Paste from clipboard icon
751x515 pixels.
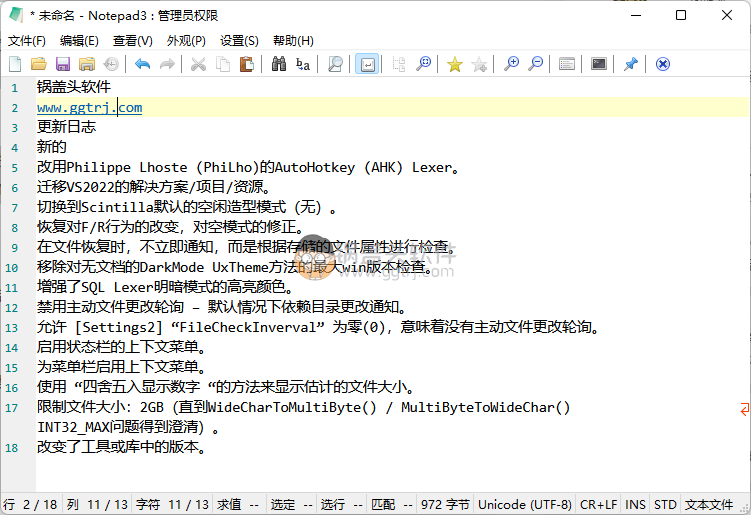tap(247, 64)
